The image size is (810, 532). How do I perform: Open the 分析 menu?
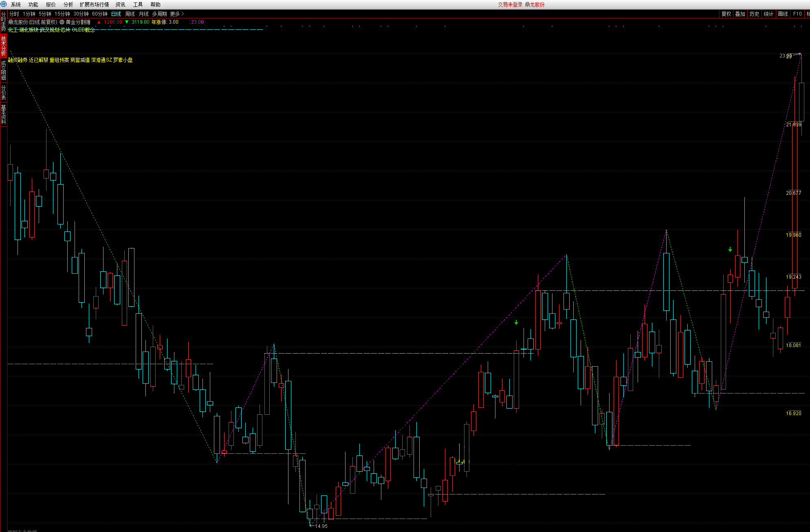(68, 4)
